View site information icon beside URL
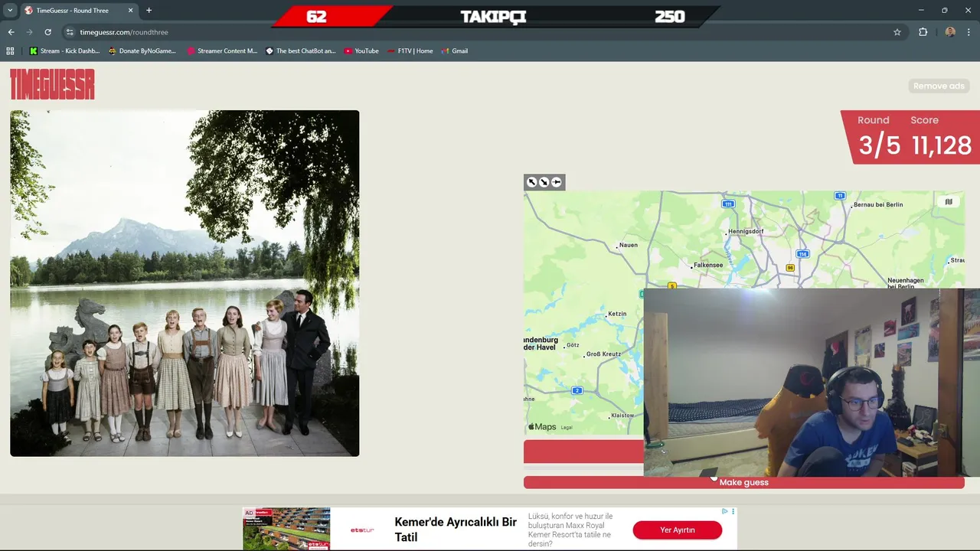 [70, 32]
